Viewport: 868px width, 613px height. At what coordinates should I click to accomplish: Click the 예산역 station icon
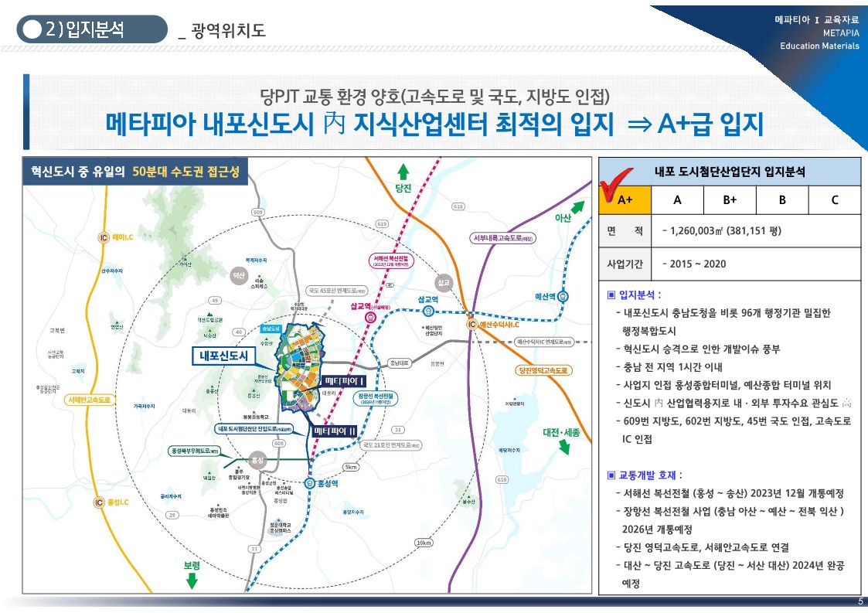[x=564, y=295]
